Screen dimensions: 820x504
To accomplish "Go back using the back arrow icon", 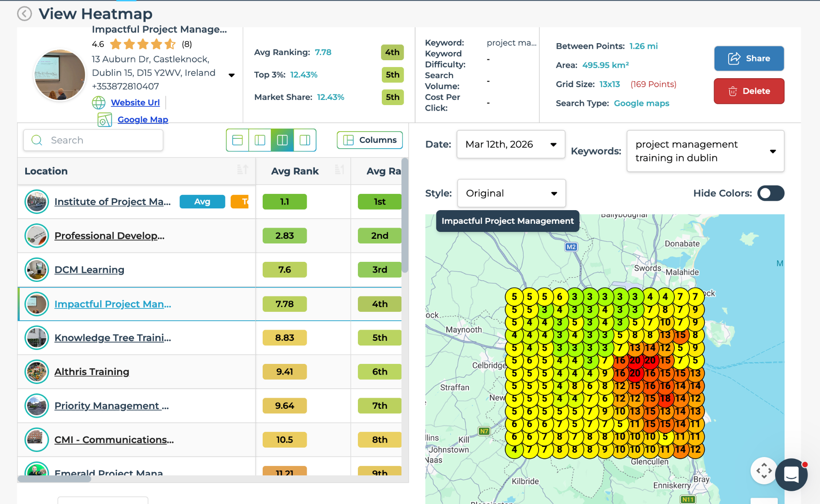I will pyautogui.click(x=24, y=14).
